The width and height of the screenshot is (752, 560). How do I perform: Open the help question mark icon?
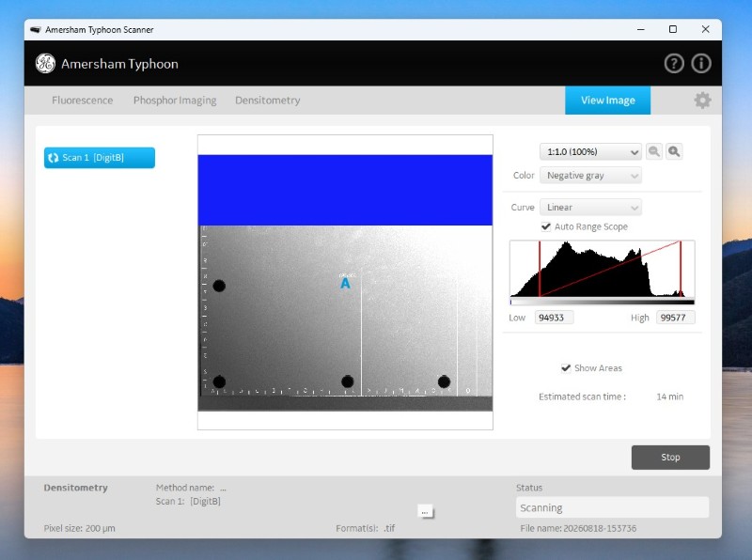[674, 63]
